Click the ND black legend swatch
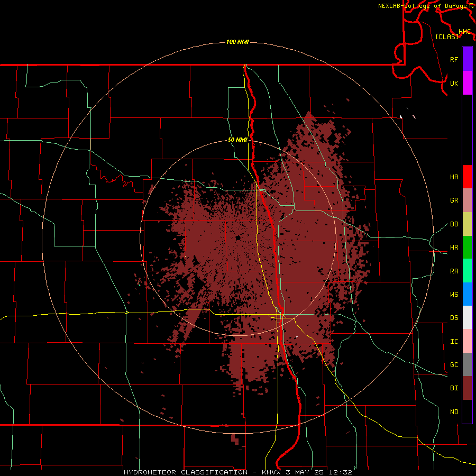476x476 pixels. 467,411
